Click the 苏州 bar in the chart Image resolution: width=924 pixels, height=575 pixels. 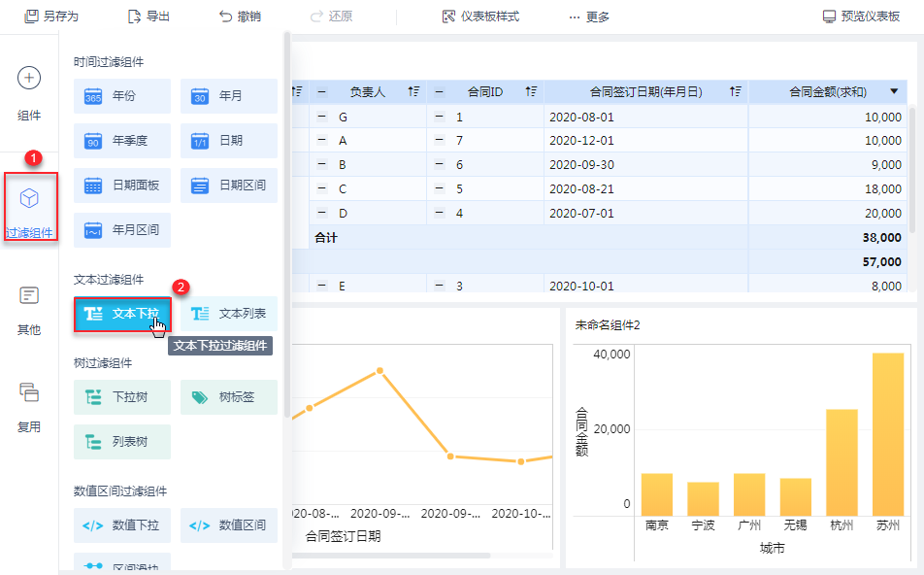pyautogui.click(x=888, y=434)
